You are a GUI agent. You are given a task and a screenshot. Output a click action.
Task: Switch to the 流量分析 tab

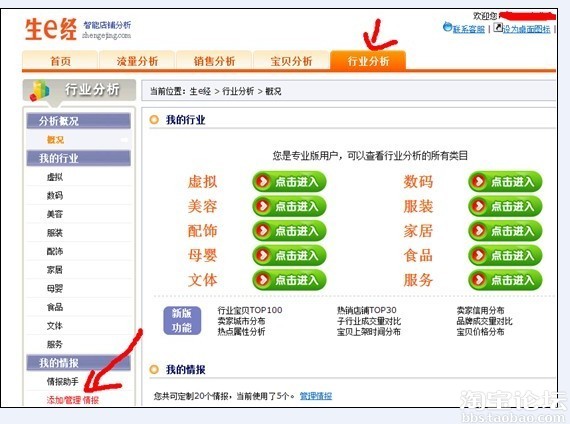pos(137,60)
